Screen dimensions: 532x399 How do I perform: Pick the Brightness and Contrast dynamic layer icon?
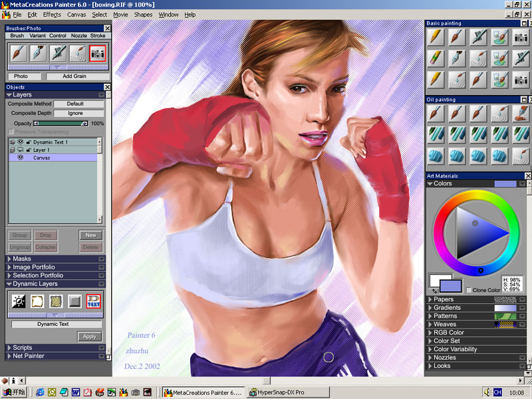click(18, 301)
